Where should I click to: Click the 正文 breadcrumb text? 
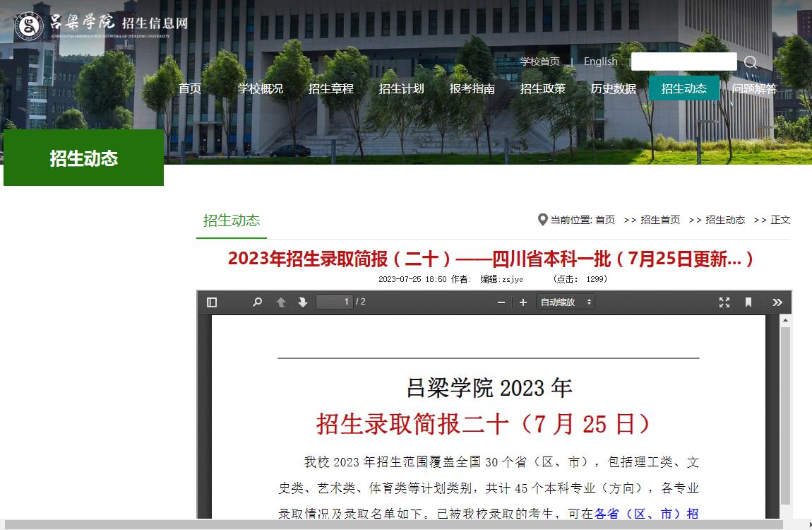click(x=780, y=220)
